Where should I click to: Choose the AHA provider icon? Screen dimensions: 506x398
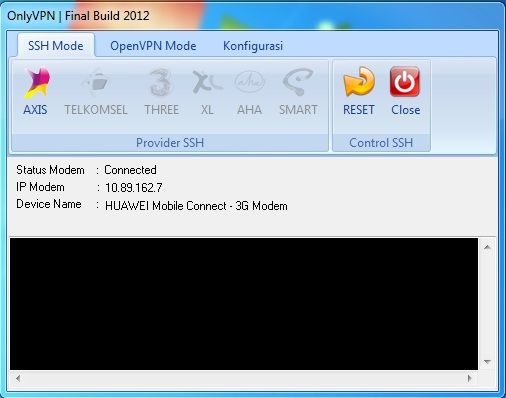pos(249,82)
